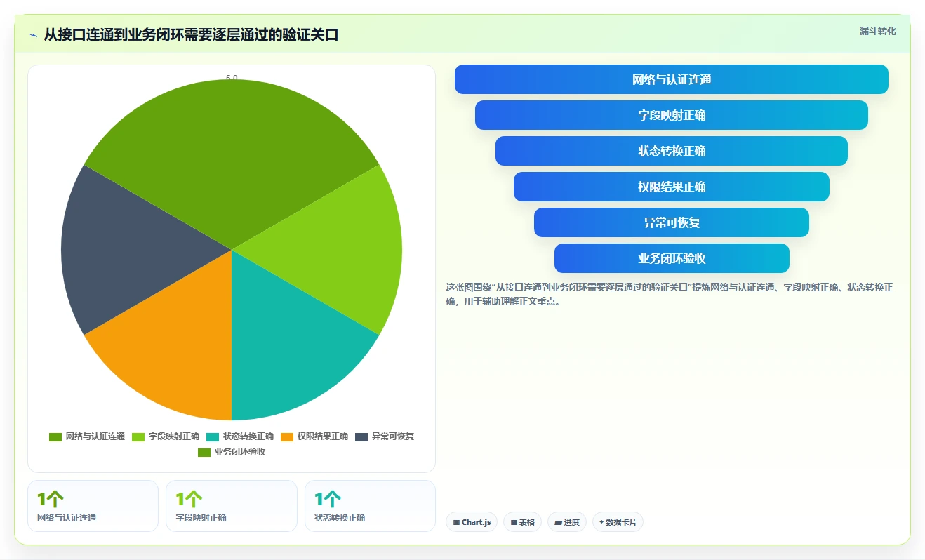Select the 进度 chip

point(567,522)
